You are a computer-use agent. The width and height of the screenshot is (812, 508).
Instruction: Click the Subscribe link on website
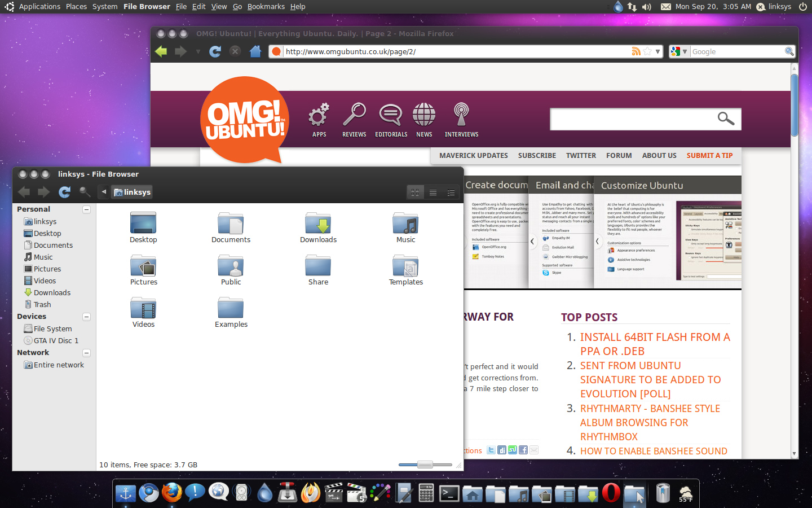point(537,156)
